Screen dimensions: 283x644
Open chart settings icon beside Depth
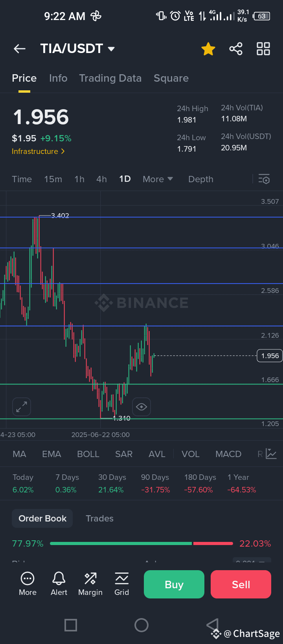coord(264,179)
